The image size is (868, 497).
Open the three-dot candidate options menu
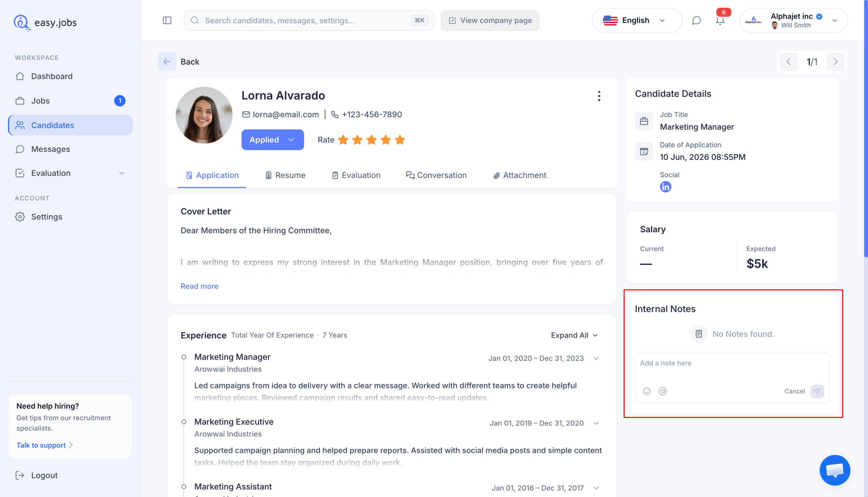tap(599, 96)
